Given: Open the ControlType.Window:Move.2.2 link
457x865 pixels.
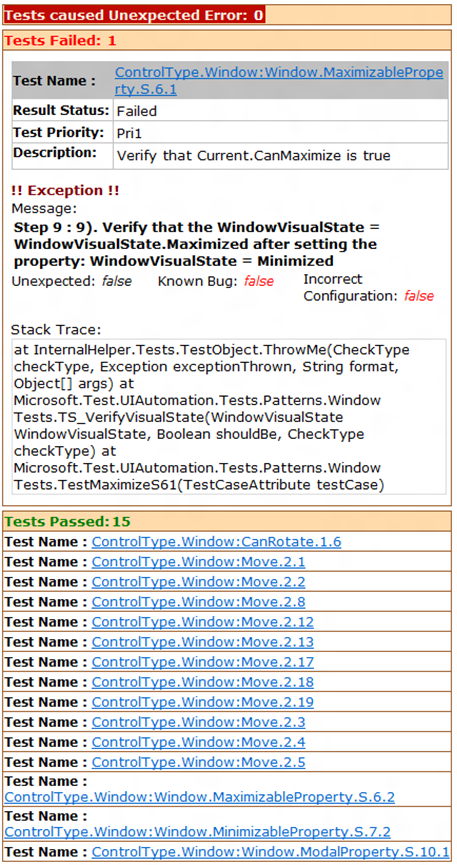Looking at the screenshot, I should click(x=198, y=582).
